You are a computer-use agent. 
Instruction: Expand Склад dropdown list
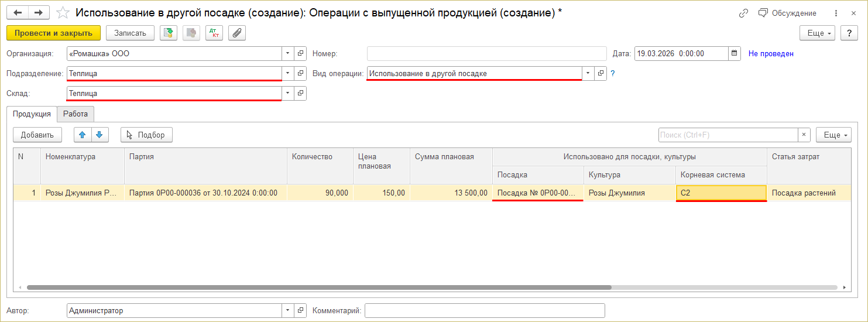coord(287,93)
